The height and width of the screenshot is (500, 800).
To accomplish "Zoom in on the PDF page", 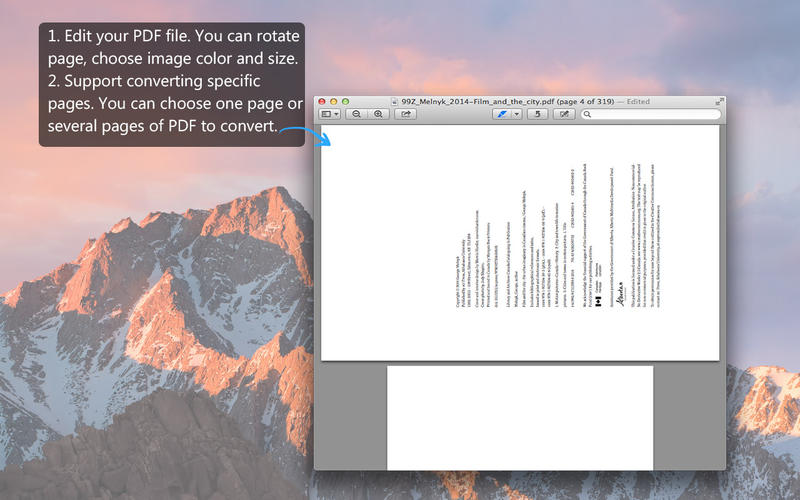I will coord(378,114).
